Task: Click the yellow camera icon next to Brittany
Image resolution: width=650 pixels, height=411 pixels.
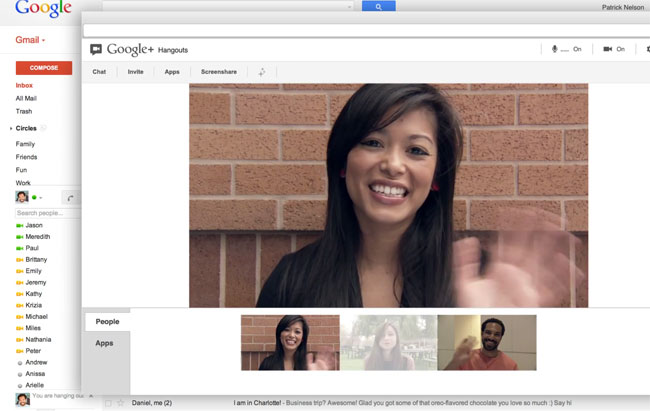Action: tap(20, 260)
